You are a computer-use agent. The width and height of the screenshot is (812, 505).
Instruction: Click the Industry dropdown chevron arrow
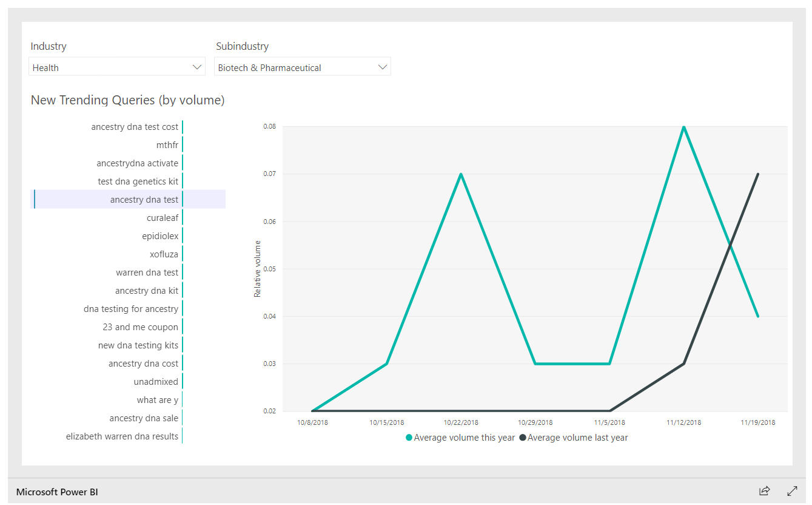(197, 67)
